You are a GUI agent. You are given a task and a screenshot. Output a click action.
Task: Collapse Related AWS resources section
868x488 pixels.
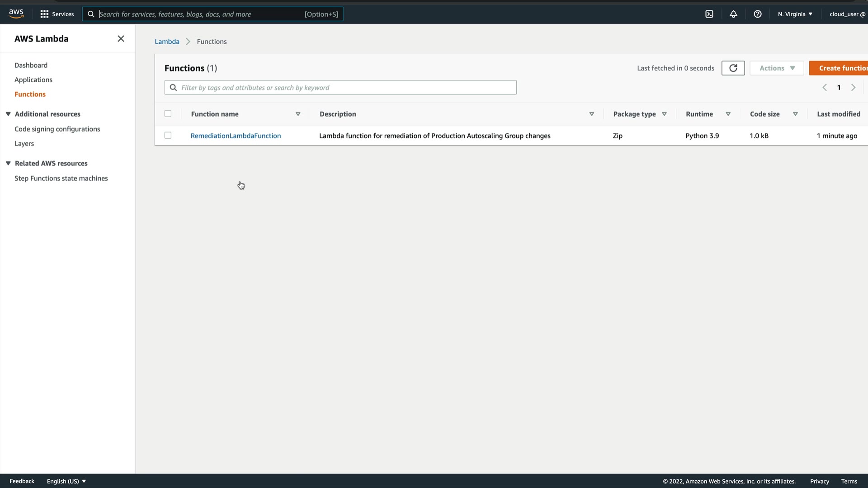point(8,164)
